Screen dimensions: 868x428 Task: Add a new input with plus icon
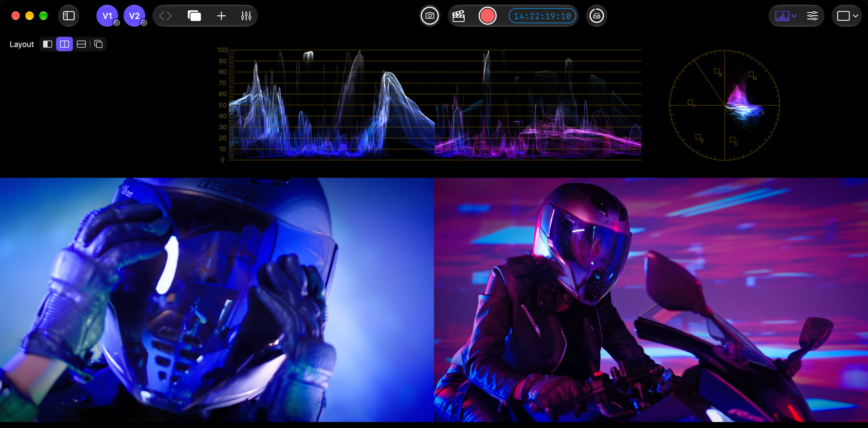pyautogui.click(x=221, y=16)
